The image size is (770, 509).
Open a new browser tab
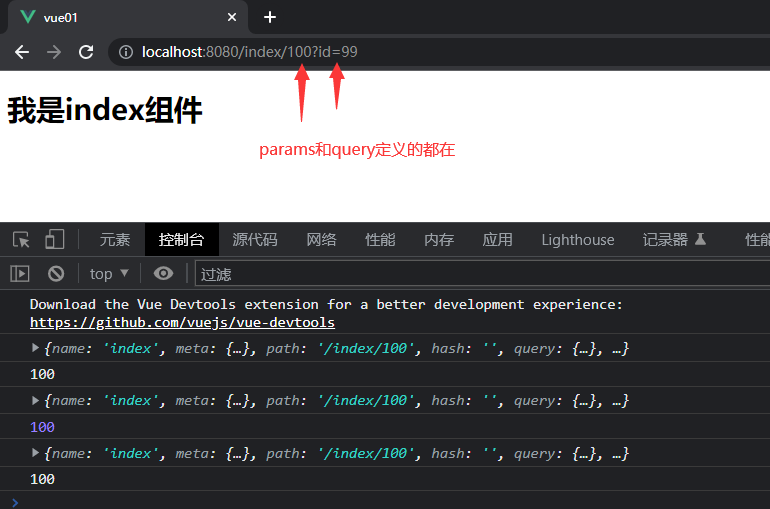click(x=270, y=18)
